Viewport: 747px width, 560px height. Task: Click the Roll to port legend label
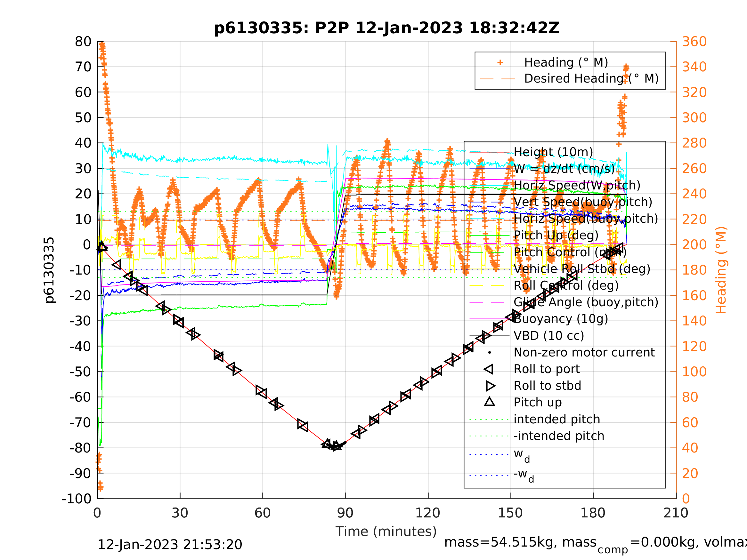coord(547,369)
